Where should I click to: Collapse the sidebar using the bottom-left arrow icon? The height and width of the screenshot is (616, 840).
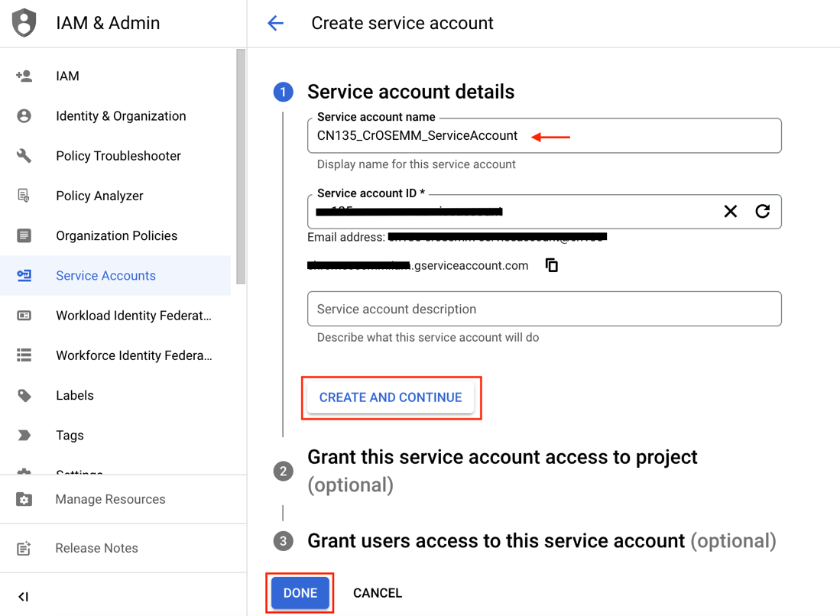pos(23,596)
